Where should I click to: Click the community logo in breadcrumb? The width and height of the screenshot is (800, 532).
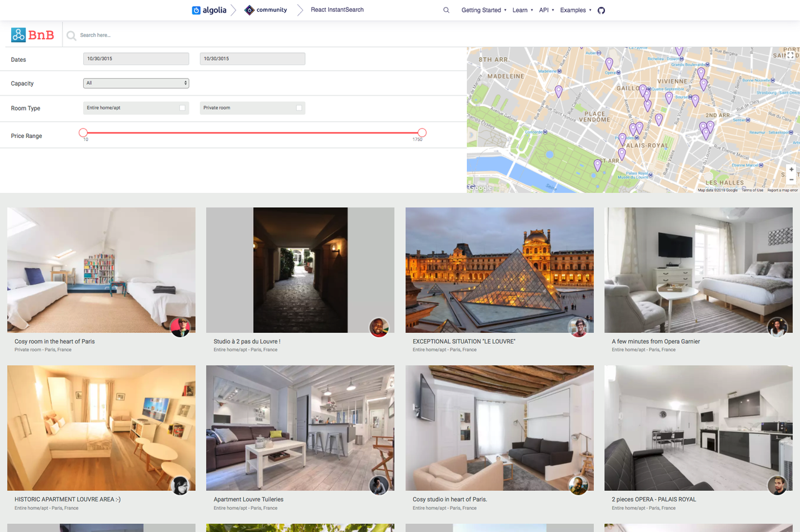coord(266,10)
